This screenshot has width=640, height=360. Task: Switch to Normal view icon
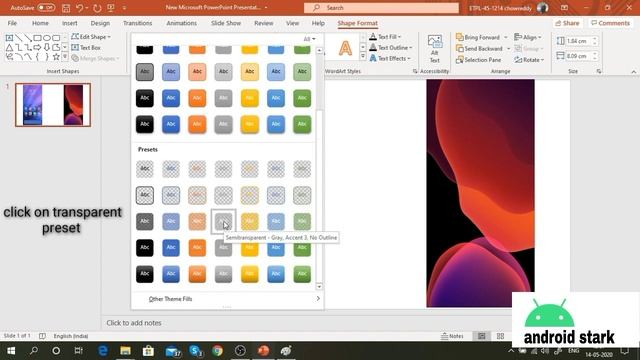pyautogui.click(x=482, y=336)
